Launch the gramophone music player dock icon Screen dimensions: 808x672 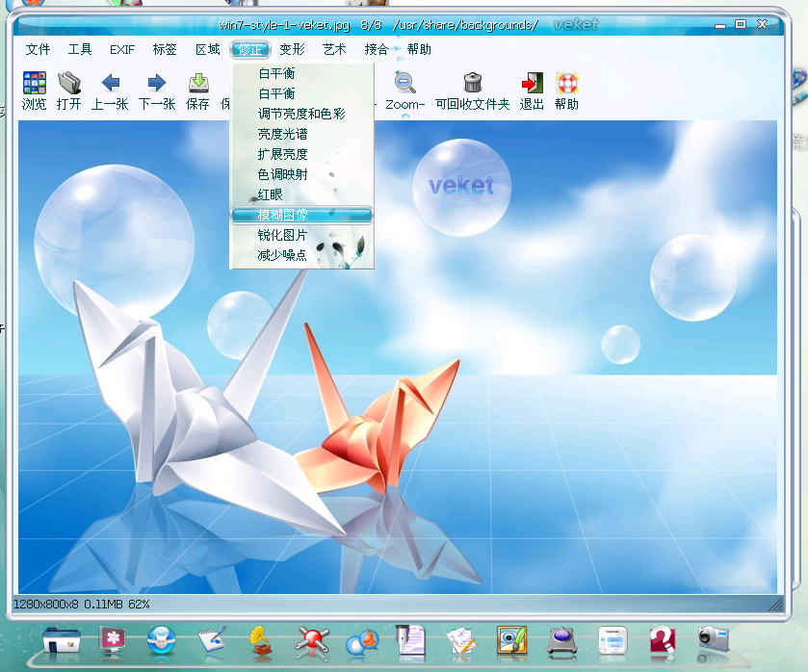(x=262, y=641)
